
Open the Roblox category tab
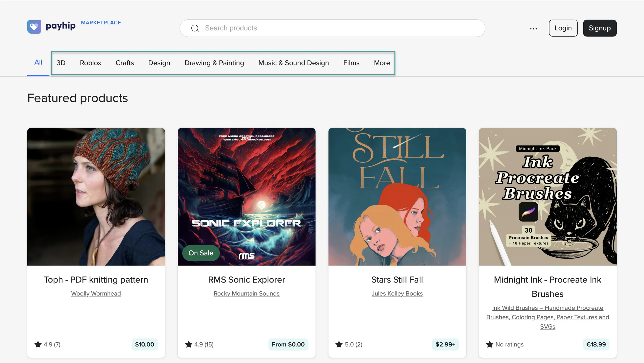point(90,63)
